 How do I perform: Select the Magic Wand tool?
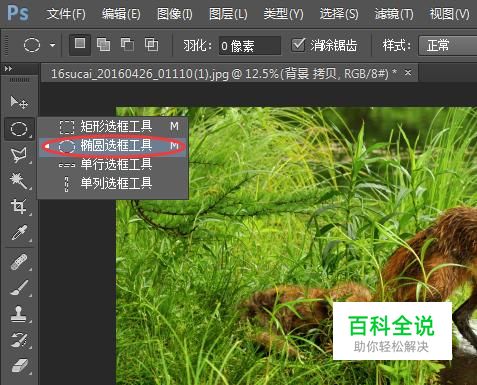click(19, 181)
